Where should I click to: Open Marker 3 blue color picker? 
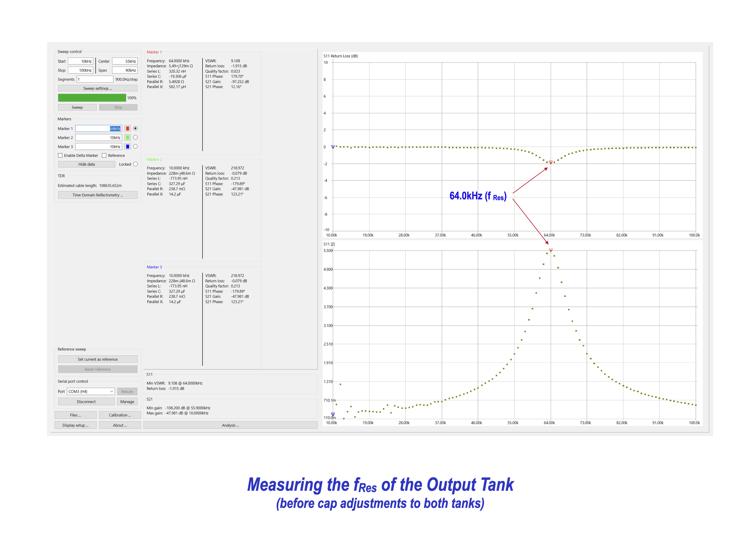click(x=127, y=146)
